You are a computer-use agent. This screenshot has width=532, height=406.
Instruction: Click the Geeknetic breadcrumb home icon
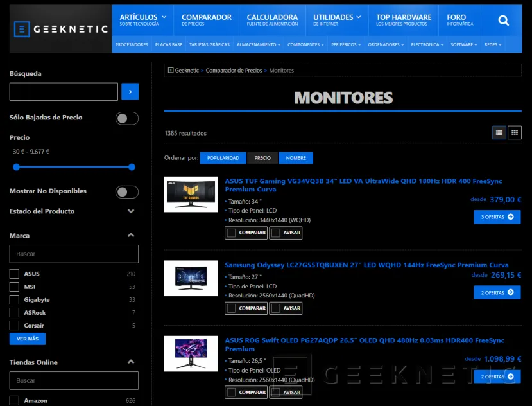171,70
